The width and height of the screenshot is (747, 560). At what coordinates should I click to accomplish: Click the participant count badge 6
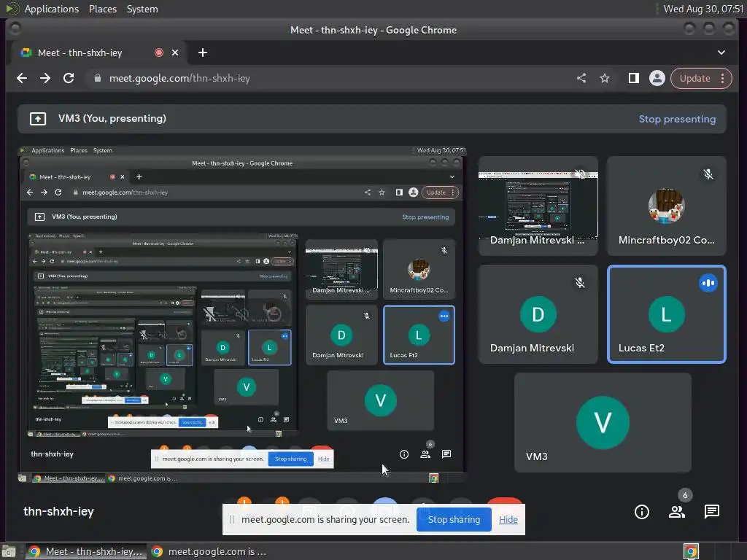coord(684,495)
